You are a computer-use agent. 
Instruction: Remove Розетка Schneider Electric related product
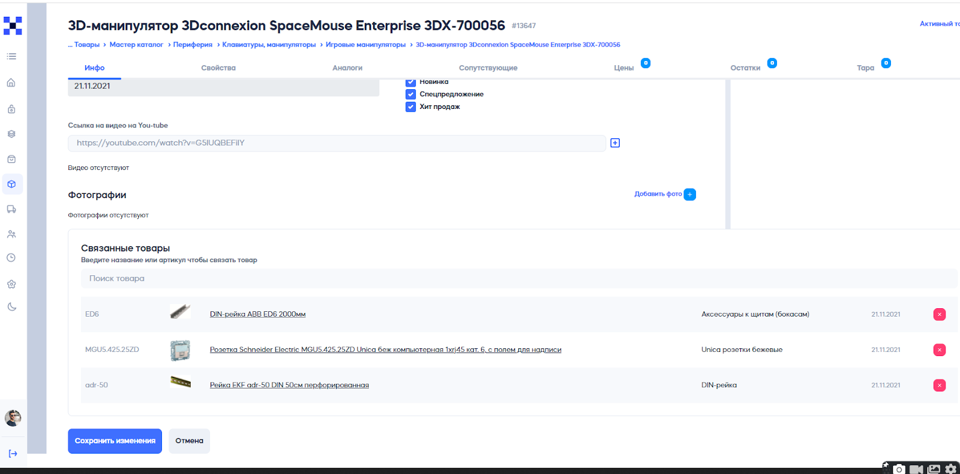tap(939, 350)
